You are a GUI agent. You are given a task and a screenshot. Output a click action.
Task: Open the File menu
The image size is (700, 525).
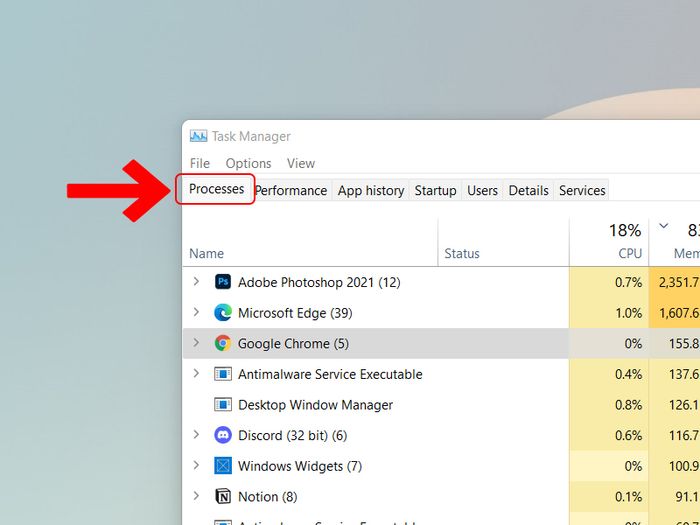200,163
